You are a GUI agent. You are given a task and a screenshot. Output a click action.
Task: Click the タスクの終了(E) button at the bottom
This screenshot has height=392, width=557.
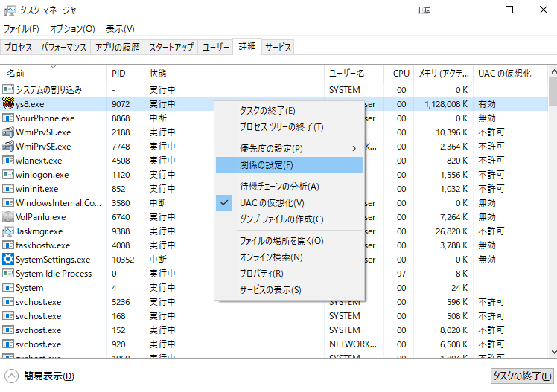point(522,376)
